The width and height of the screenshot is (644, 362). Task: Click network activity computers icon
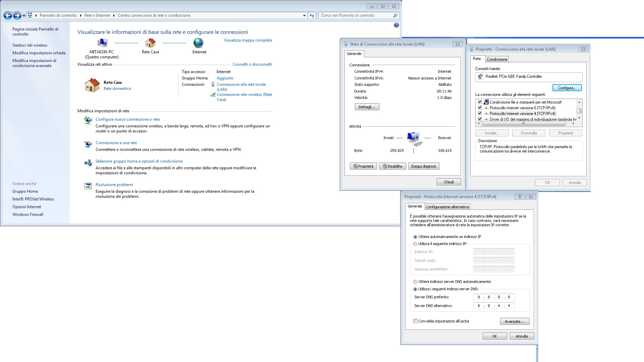pyautogui.click(x=414, y=139)
